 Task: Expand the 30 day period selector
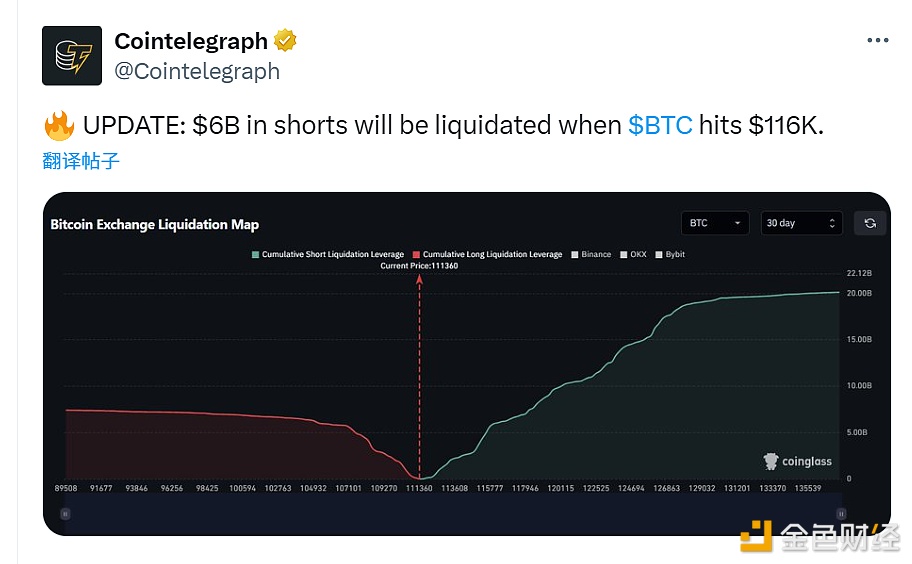pos(801,223)
